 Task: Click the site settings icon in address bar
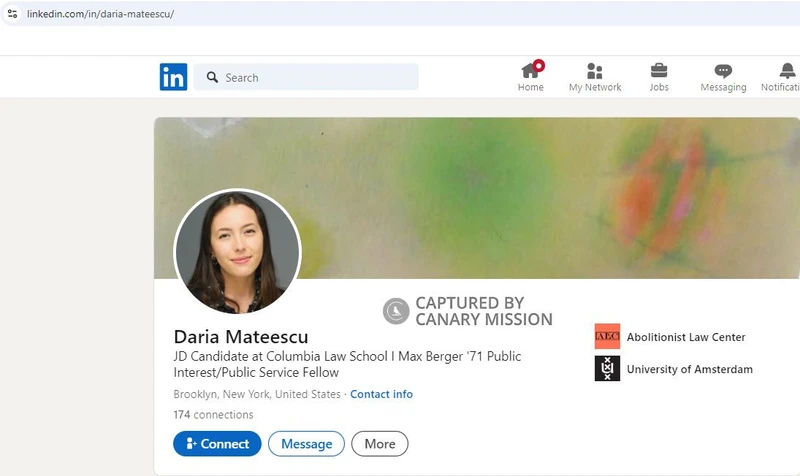[12, 14]
